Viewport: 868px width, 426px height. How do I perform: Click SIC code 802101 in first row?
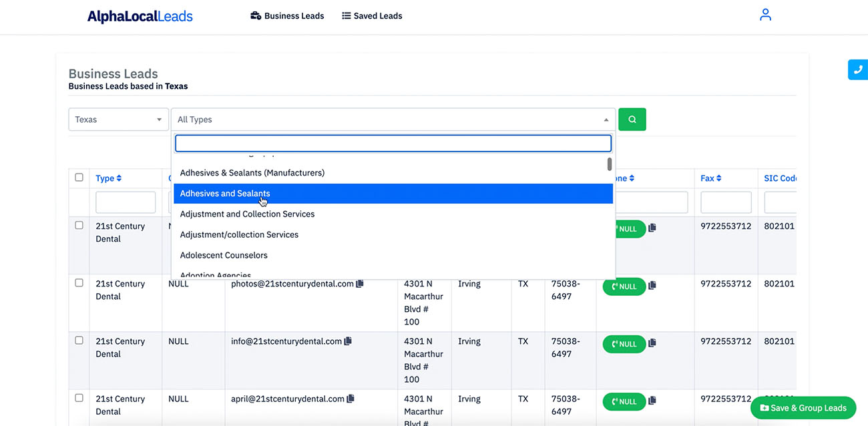tap(779, 226)
